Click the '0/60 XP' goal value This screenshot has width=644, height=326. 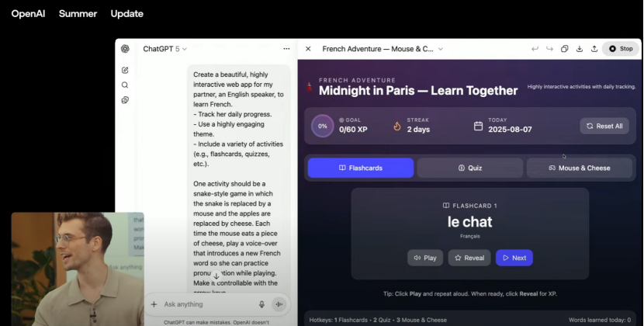pyautogui.click(x=353, y=130)
